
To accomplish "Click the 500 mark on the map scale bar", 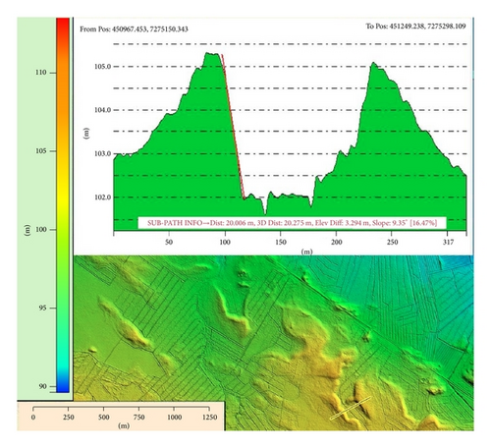I will pos(103,418).
